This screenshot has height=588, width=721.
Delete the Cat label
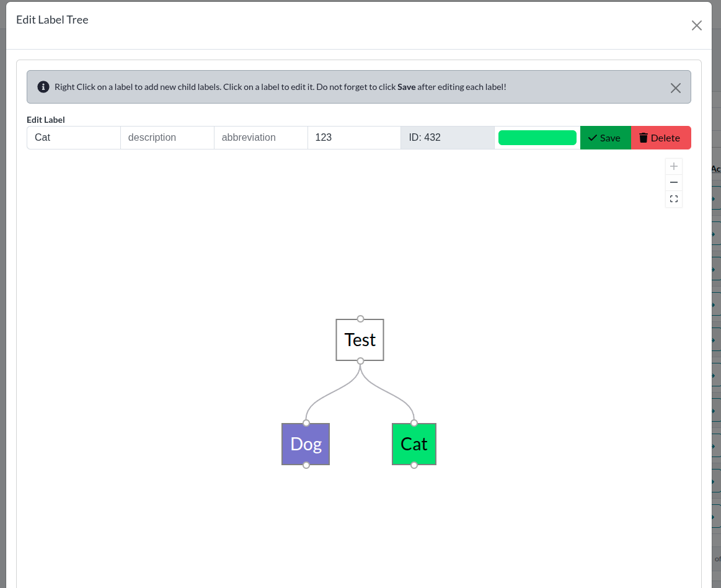click(x=661, y=137)
